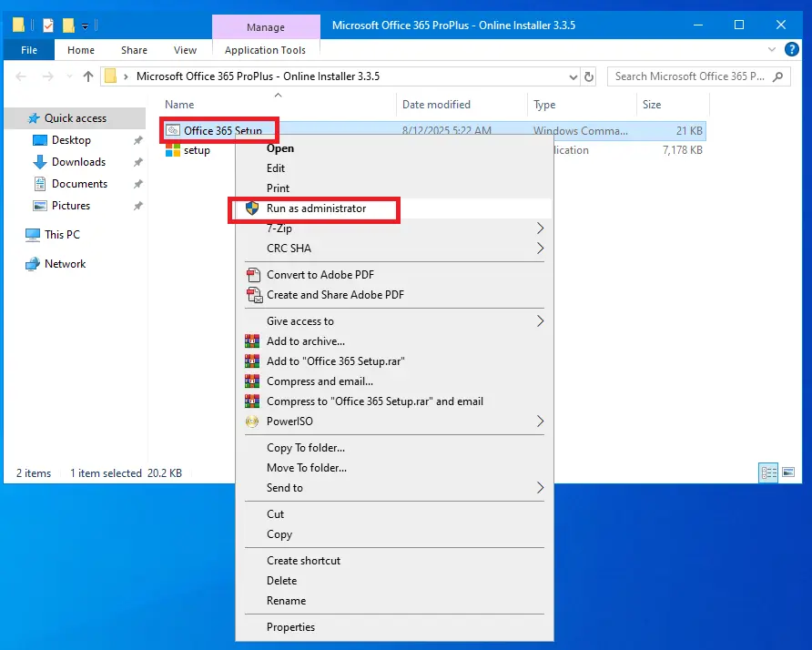Viewport: 812px width, 650px height.
Task: Click the New folder quick access icon
Action: click(x=68, y=25)
